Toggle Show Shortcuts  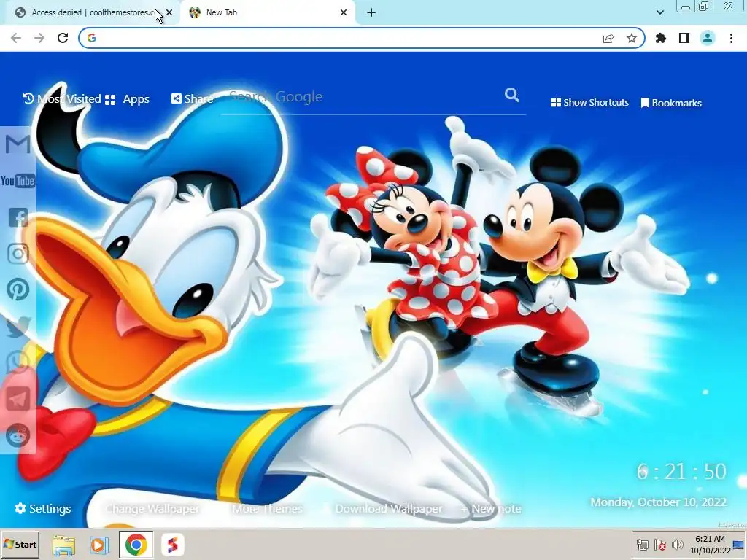589,103
